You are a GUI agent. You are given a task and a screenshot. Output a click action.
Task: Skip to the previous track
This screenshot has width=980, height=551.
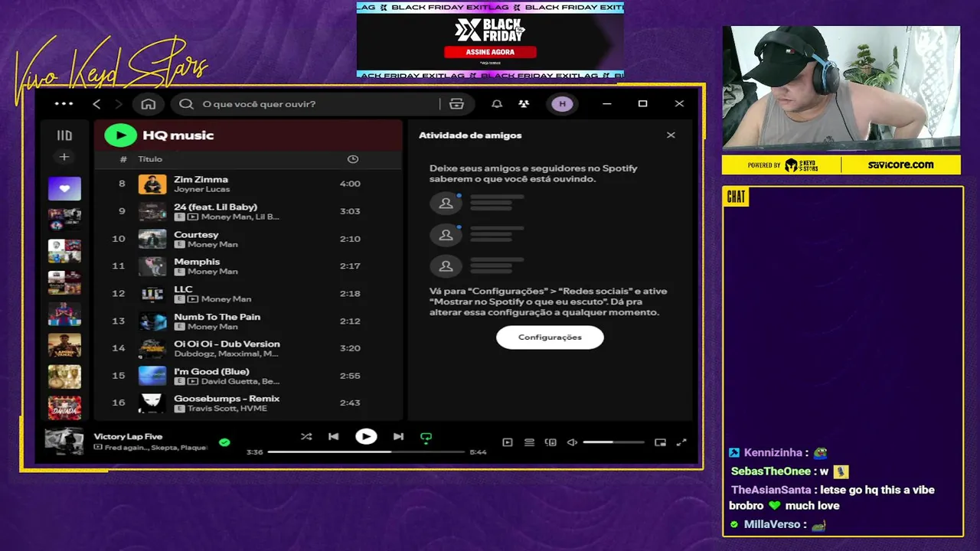click(x=334, y=436)
